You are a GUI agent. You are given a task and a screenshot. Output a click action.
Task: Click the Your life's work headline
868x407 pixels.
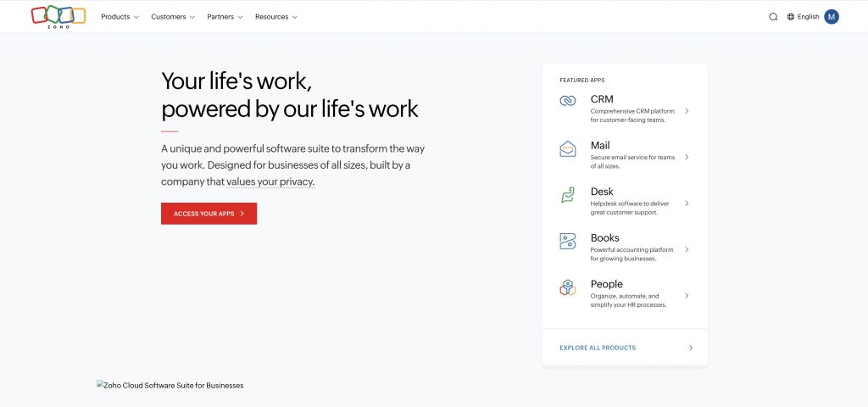290,95
